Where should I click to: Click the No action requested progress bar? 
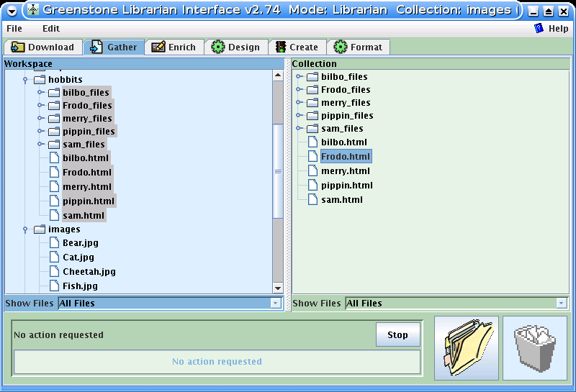pos(217,362)
